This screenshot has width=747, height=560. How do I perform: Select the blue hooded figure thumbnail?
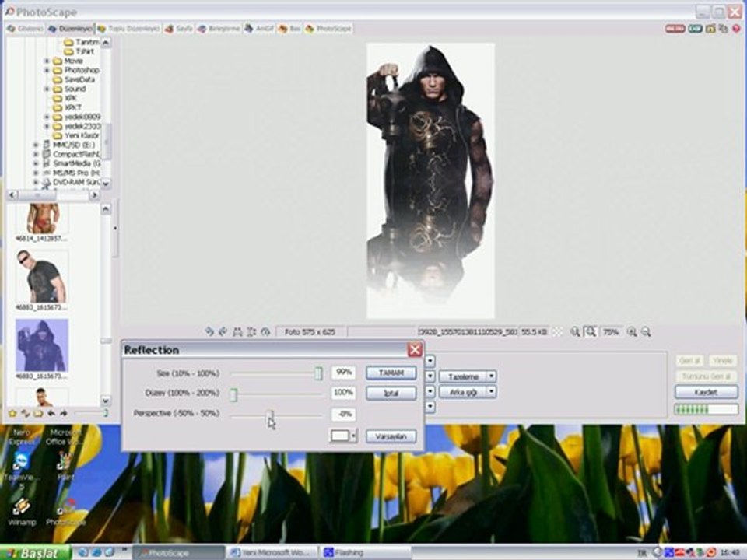[42, 345]
